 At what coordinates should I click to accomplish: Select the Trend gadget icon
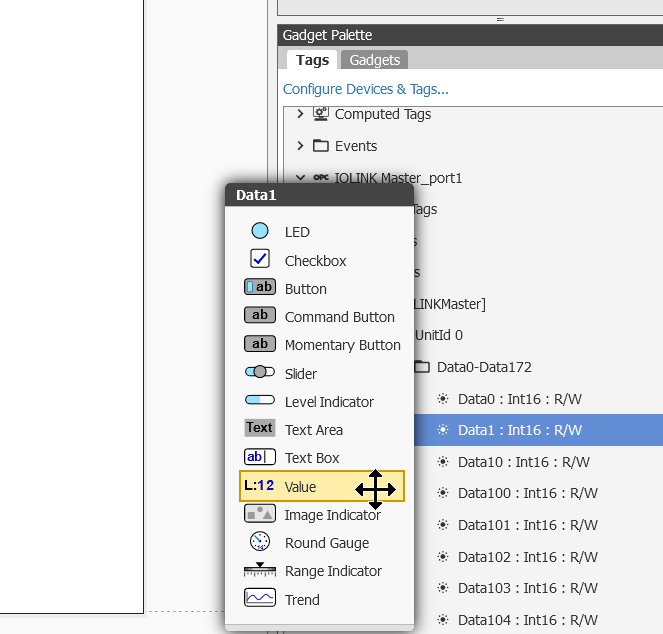[x=260, y=598]
